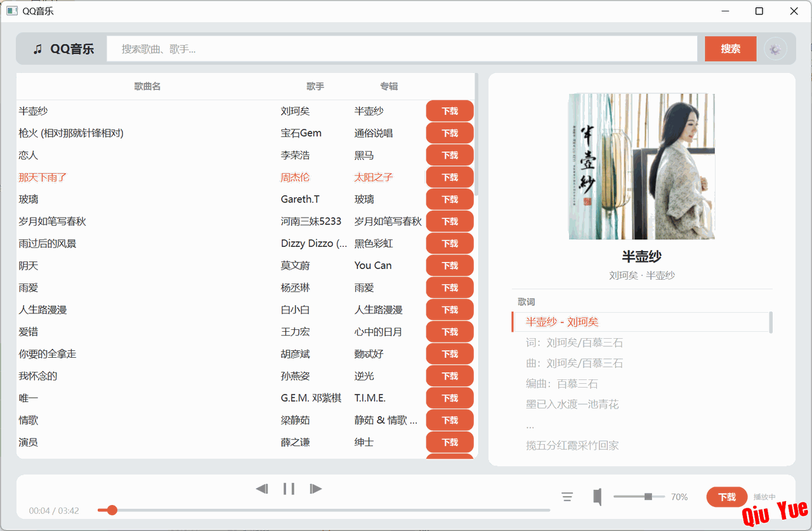This screenshot has height=531, width=812.
Task: Select the song 你要的全拿走
Action: (x=48, y=354)
